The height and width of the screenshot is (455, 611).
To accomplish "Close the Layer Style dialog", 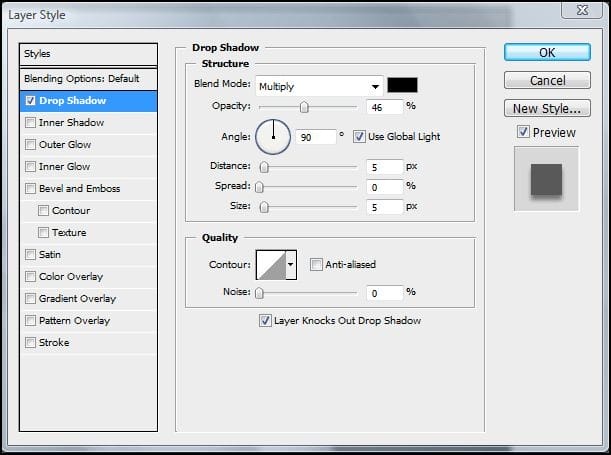I will pos(582,10).
